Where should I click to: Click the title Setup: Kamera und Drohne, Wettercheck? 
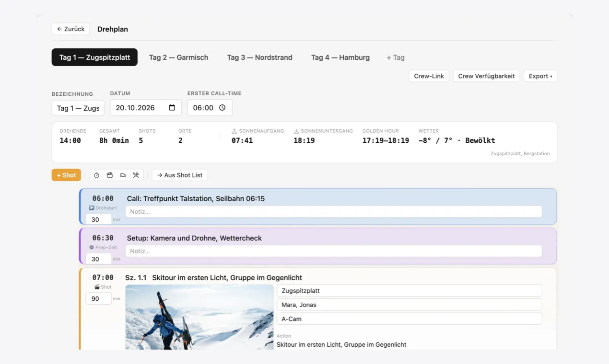194,238
